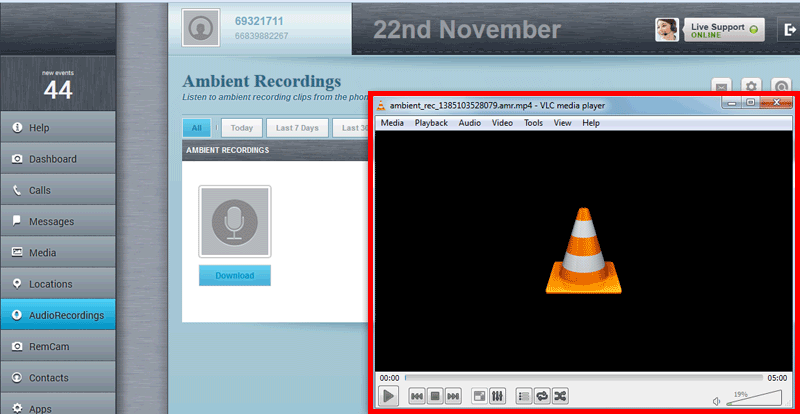The height and width of the screenshot is (414, 800).
Task: Open the RemCam section
Action: (58, 346)
